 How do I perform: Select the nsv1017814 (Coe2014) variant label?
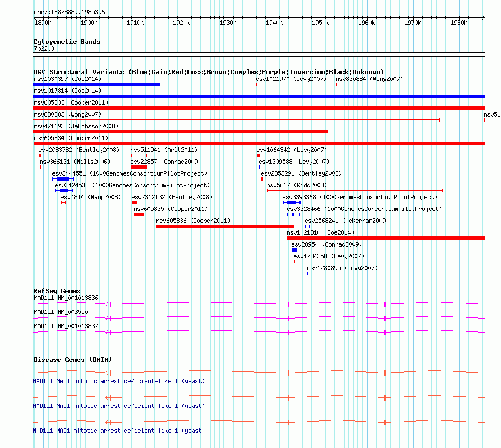pos(68,91)
